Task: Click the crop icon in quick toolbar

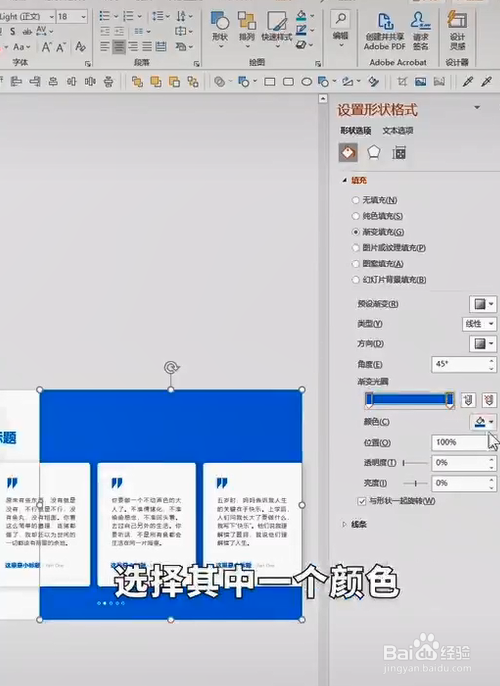Action: pos(402,81)
